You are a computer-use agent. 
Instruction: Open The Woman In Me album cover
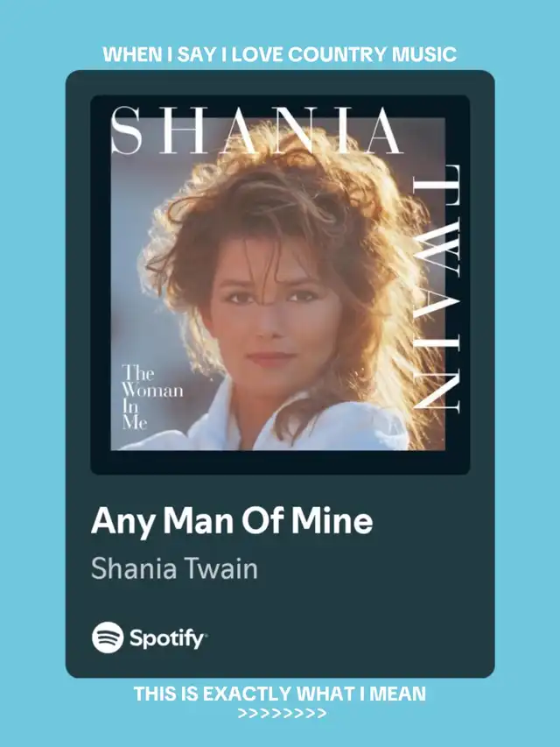coord(280,285)
